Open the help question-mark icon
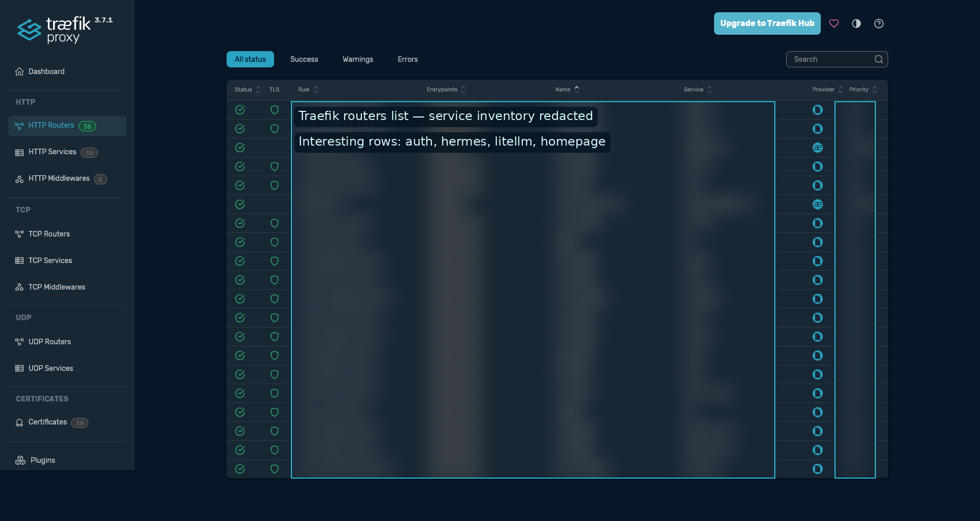980x521 pixels. point(879,23)
